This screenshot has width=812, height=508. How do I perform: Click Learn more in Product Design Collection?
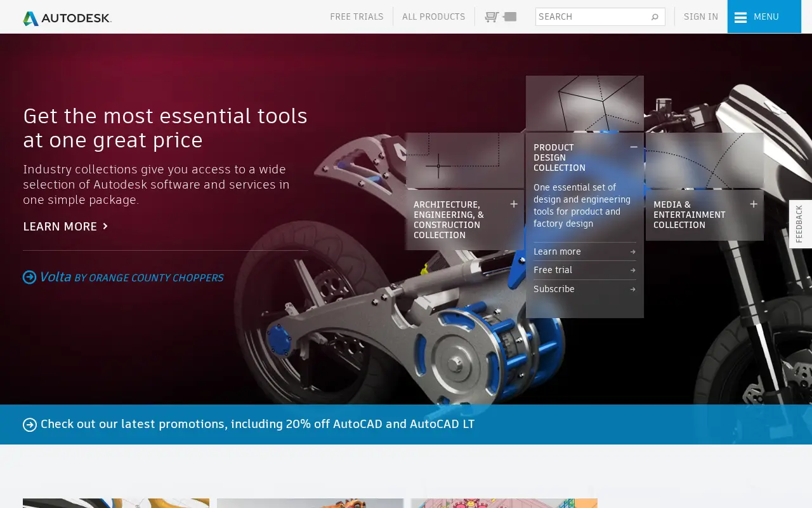(584, 251)
